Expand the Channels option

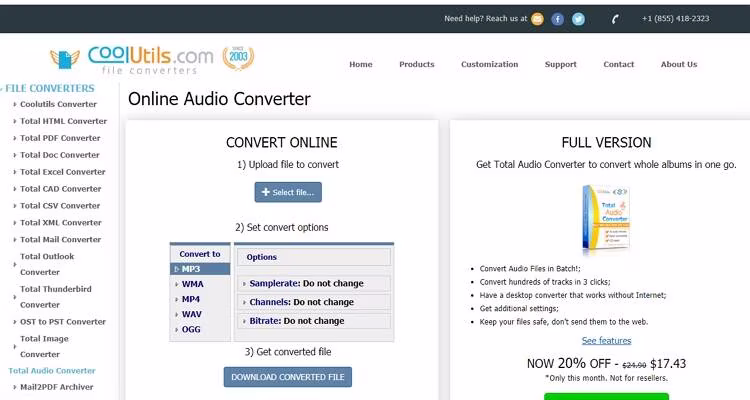[x=314, y=302]
